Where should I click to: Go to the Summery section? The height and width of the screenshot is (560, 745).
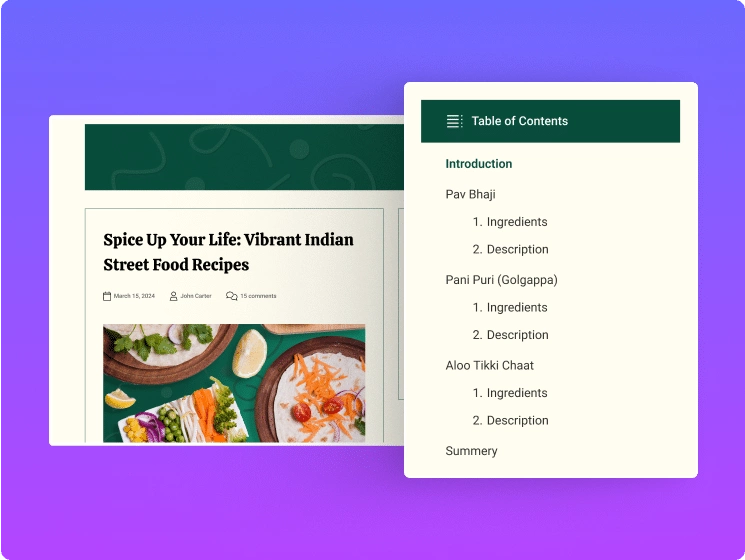[x=471, y=451]
